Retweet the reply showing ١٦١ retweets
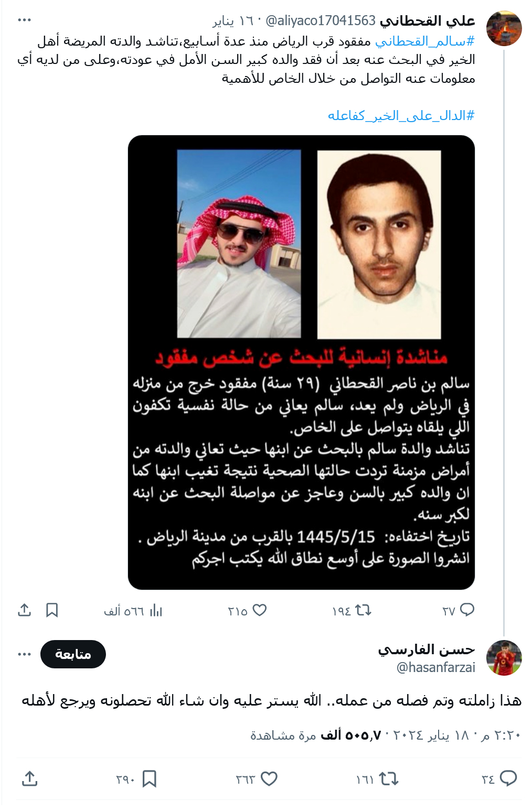The image size is (532, 812). [389, 779]
